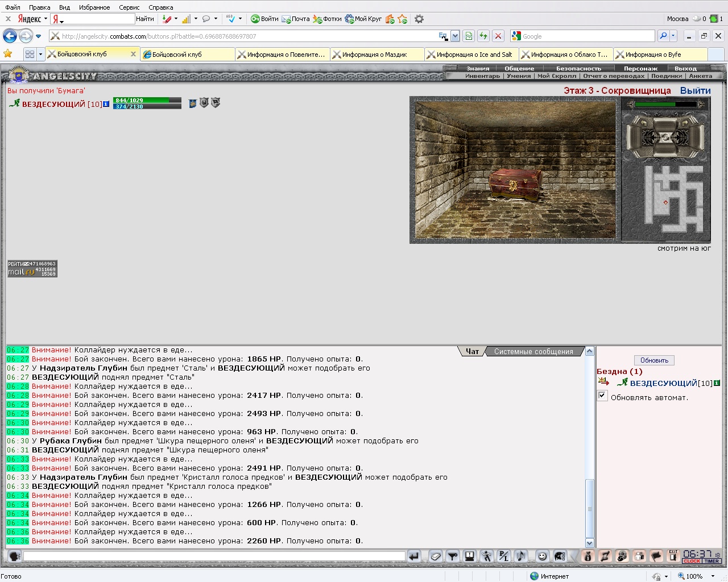The width and height of the screenshot is (728, 582).
Task: Open the Инвентарь link
Action: point(482,76)
